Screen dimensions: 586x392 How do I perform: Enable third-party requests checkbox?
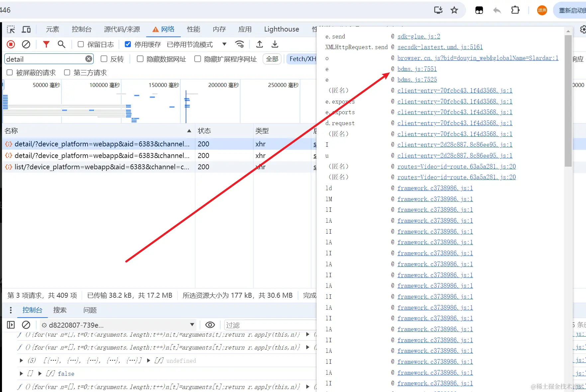click(67, 73)
